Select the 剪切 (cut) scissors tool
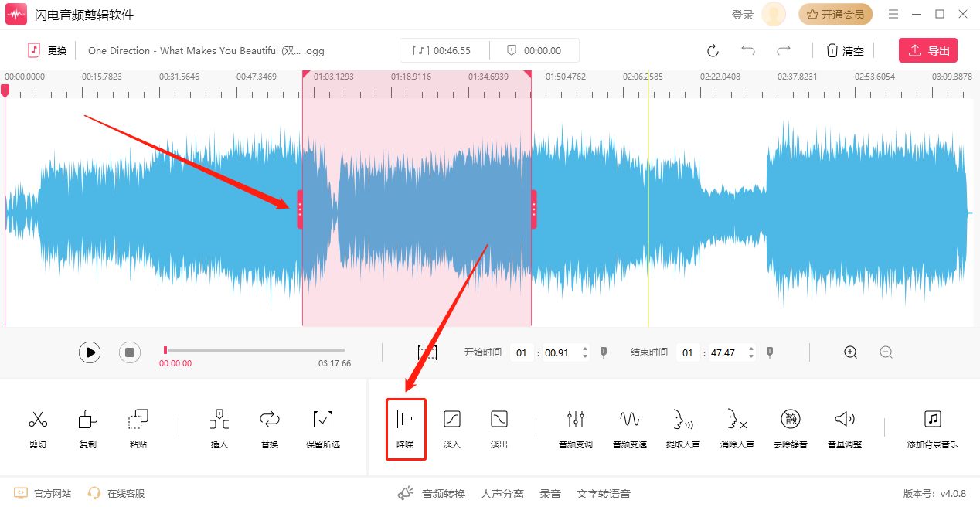 pos(37,428)
